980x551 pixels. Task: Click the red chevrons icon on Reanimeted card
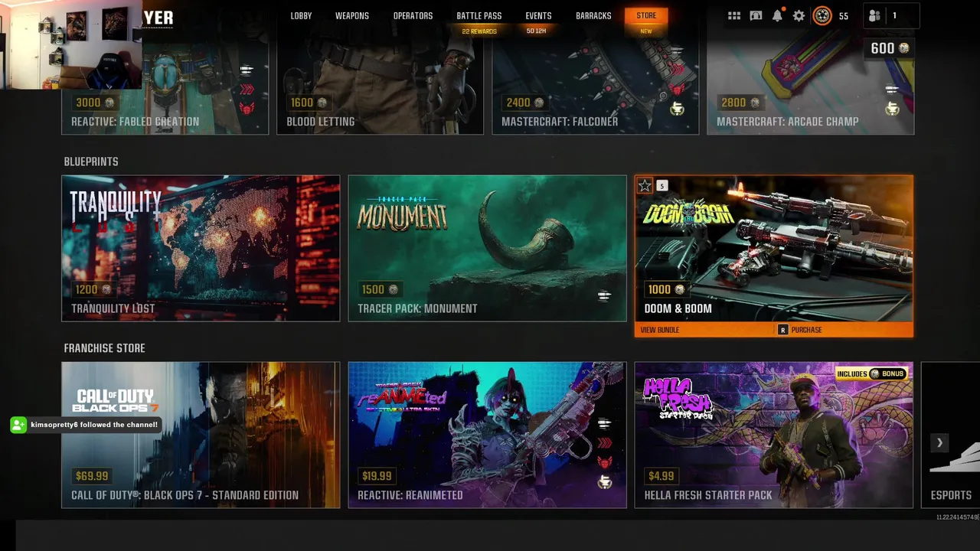[x=604, y=443]
